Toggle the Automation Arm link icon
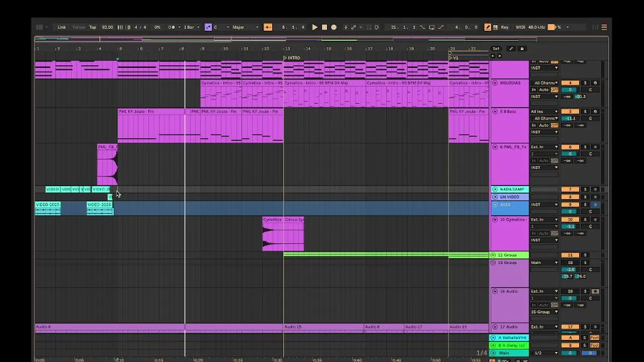 click(x=353, y=27)
